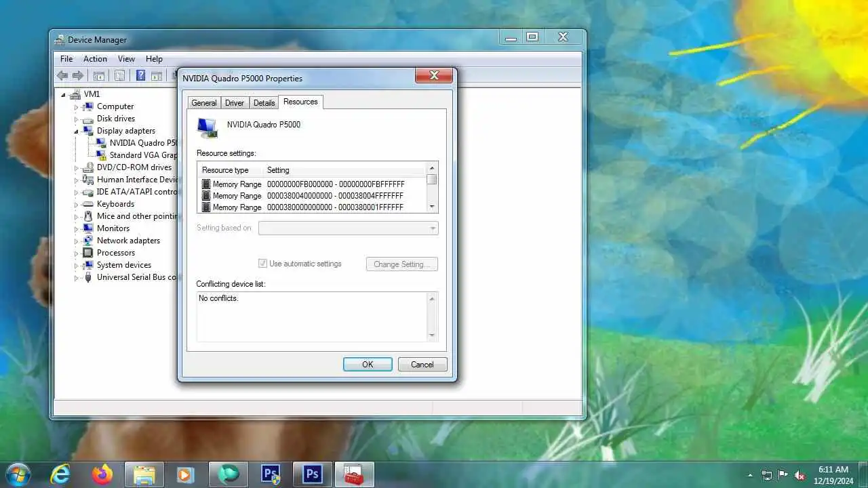This screenshot has width=868, height=488.
Task: Expand the Human Interface Devices node arrow
Action: coord(77,180)
